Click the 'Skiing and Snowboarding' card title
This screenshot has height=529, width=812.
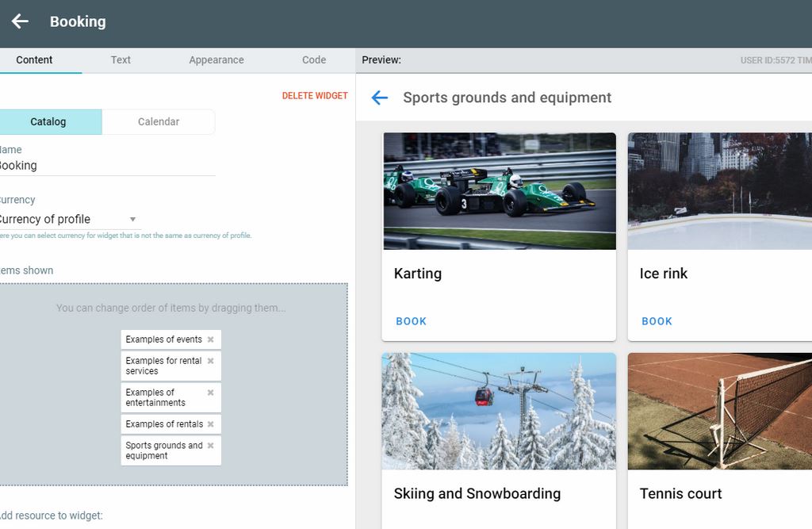(x=477, y=494)
